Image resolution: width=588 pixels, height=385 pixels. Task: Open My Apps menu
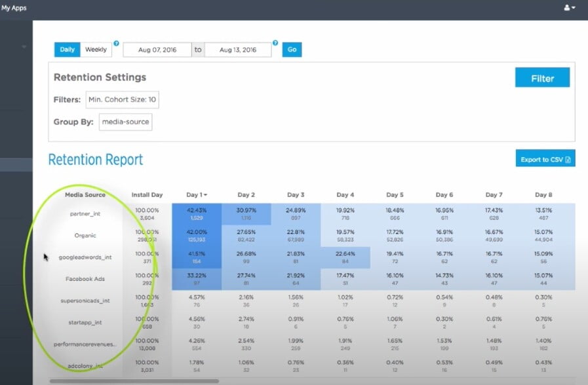coord(14,8)
